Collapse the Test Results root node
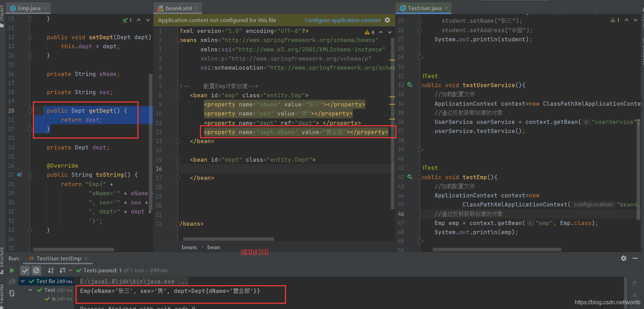Image resolution: width=644 pixels, height=309 pixels. pos(23,281)
